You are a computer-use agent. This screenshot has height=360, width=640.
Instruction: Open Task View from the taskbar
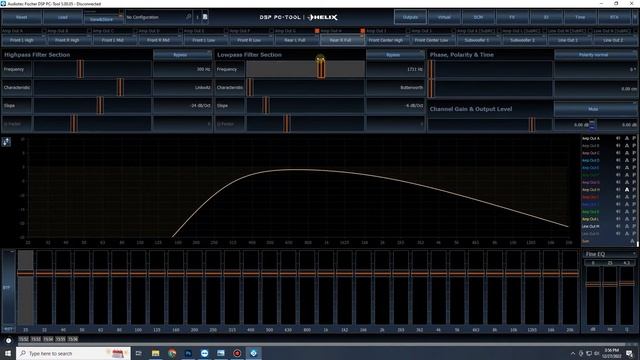pyautogui.click(x=138, y=353)
